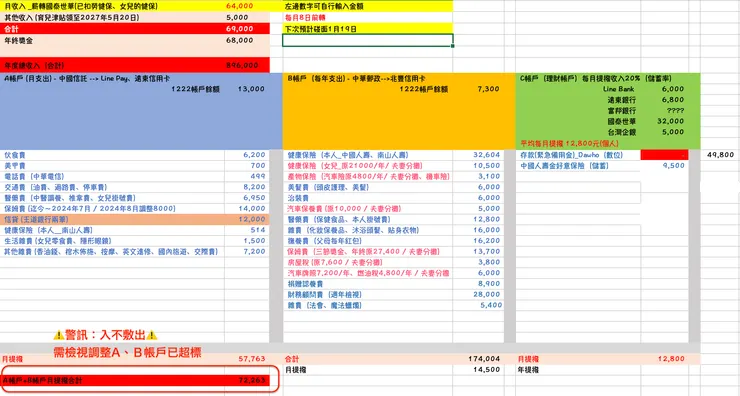
Task: Select the red cell beside Dawho deposit
Action: click(x=664, y=155)
